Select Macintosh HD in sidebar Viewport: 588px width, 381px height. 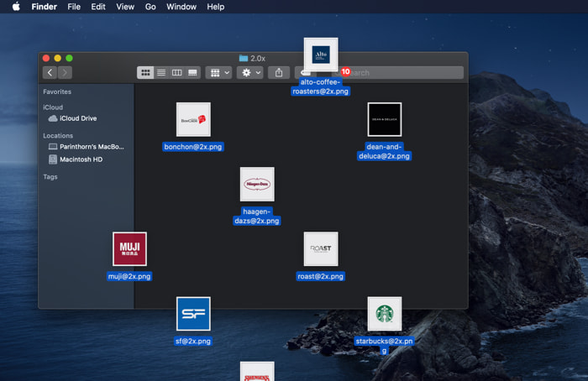pyautogui.click(x=81, y=159)
